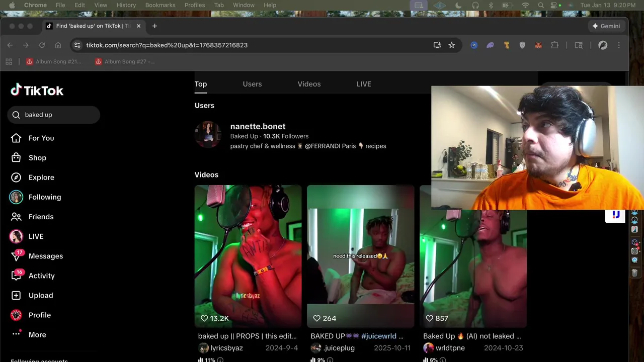This screenshot has height=362, width=644.
Task: Open the Chrome extensions puzzle icon
Action: (x=554, y=45)
